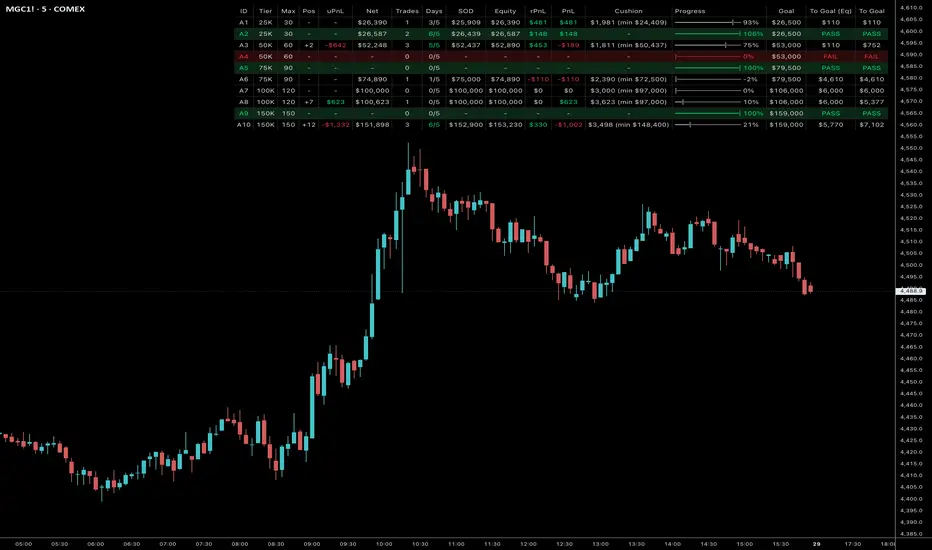This screenshot has height=550, width=932.
Task: Click the SOD column header
Action: [465, 11]
